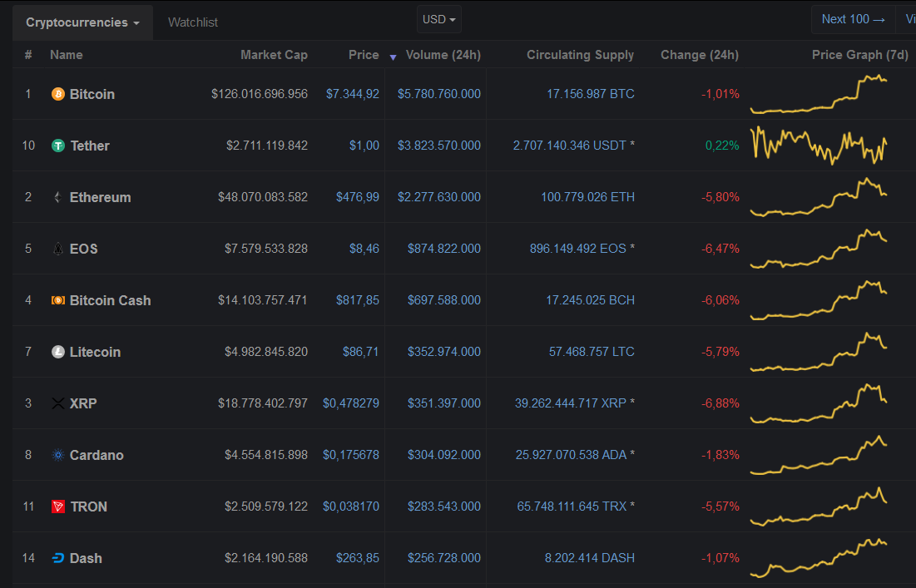Click Bitcoin volume $5.780.760.000
This screenshot has height=588, width=916.
click(x=439, y=94)
